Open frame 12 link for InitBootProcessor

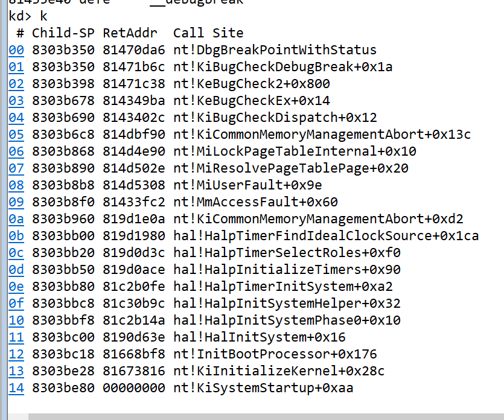point(16,354)
